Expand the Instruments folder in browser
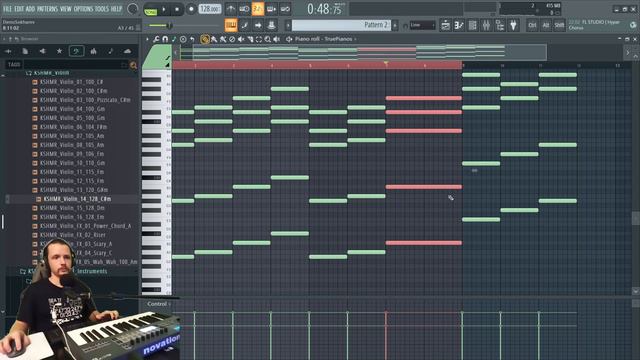 point(63,271)
